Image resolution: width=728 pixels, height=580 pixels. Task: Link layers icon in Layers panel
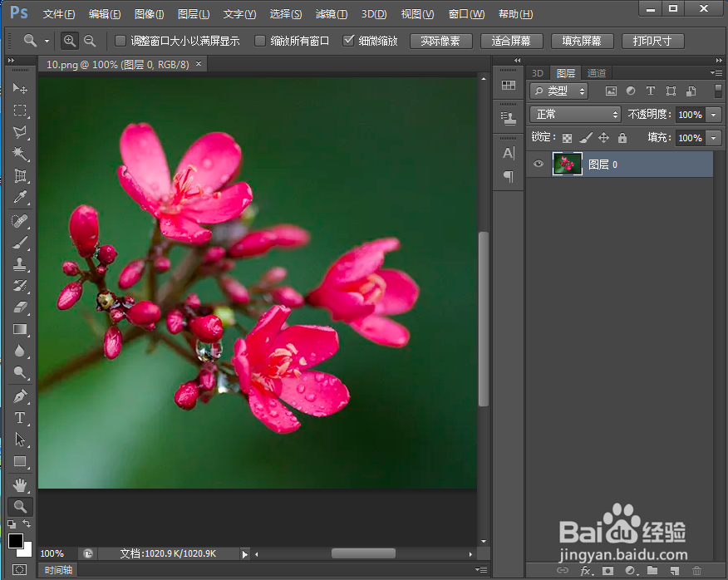(x=563, y=570)
